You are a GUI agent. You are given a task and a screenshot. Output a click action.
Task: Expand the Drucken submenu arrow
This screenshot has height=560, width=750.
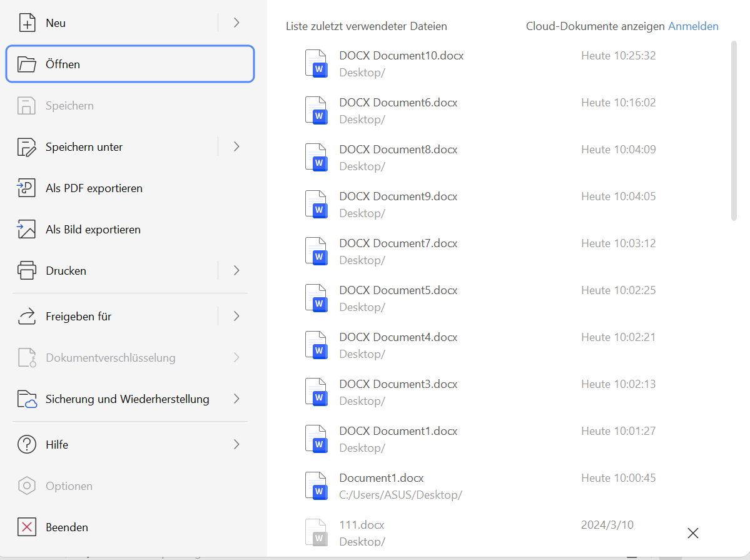(236, 270)
